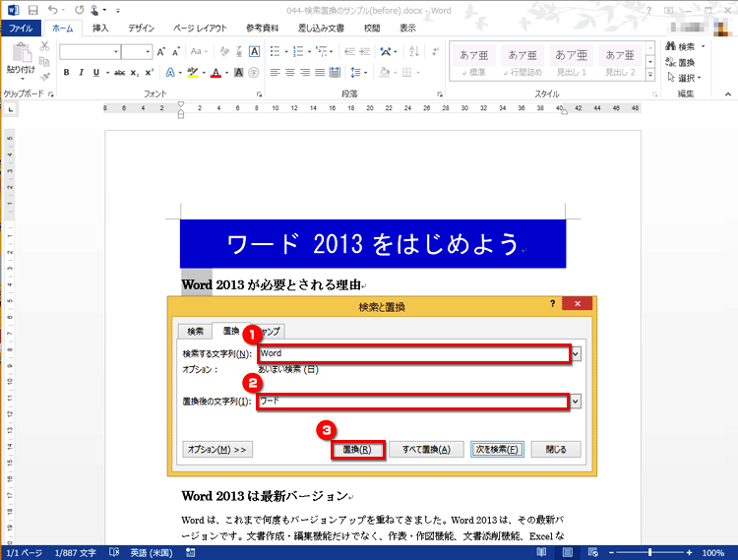Click the 置換後の文字列 input field
738x560 pixels.
(x=413, y=402)
